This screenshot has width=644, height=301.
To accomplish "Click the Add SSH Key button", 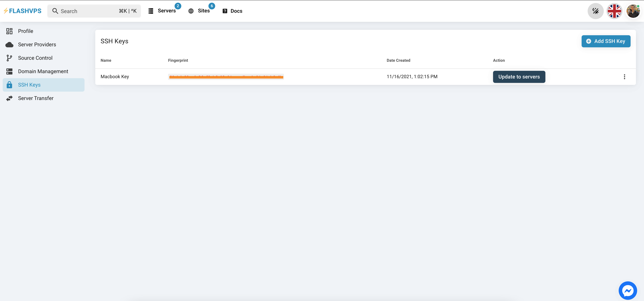I will 606,41.
